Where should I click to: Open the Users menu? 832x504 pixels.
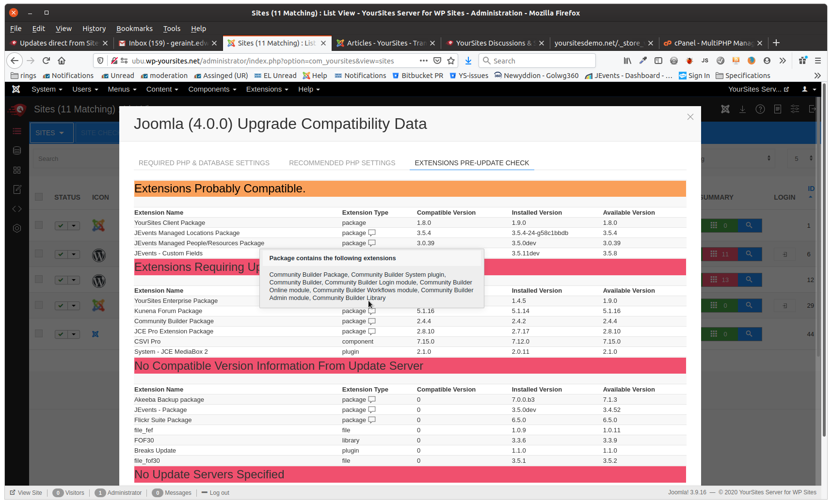click(x=85, y=89)
